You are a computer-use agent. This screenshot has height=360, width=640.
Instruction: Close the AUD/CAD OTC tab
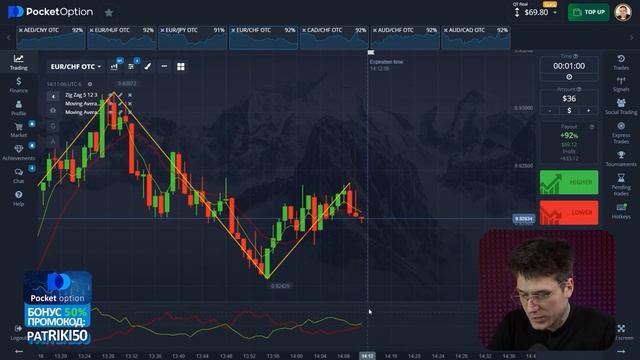[x=446, y=30]
